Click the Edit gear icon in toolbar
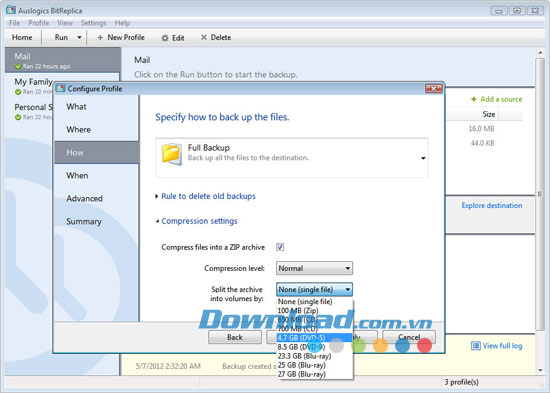Screen dimensions: 550x393 165,38
